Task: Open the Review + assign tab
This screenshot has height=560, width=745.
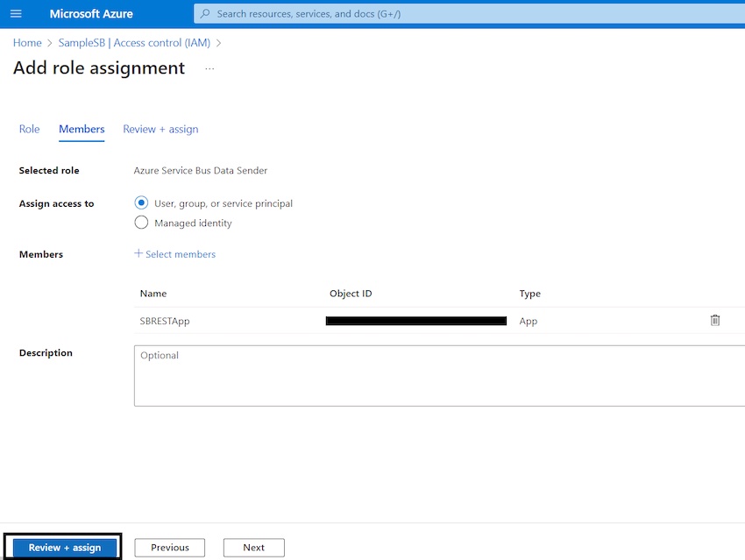Action: (x=160, y=129)
